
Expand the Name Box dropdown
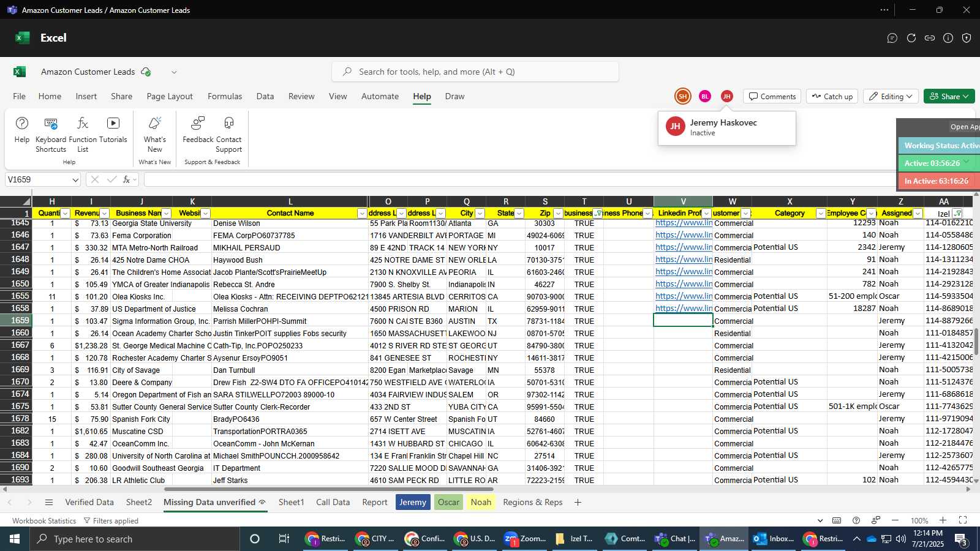pyautogui.click(x=75, y=180)
